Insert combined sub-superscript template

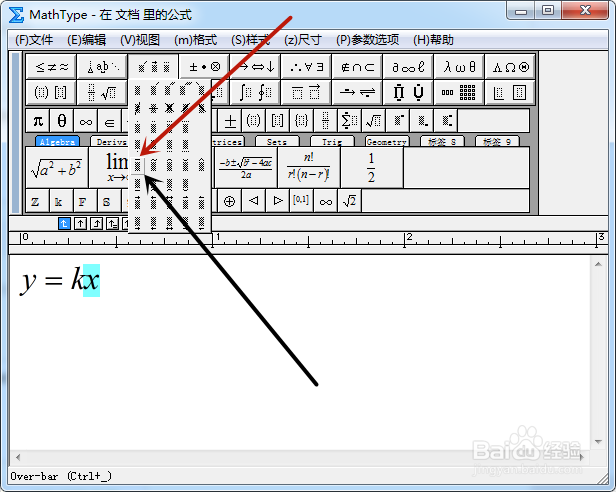[446, 121]
